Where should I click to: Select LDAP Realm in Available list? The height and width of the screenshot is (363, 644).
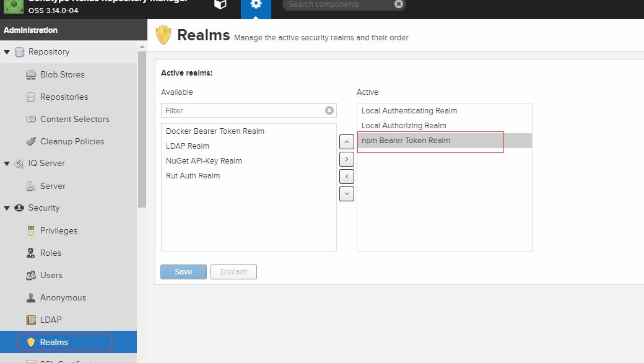click(248, 146)
